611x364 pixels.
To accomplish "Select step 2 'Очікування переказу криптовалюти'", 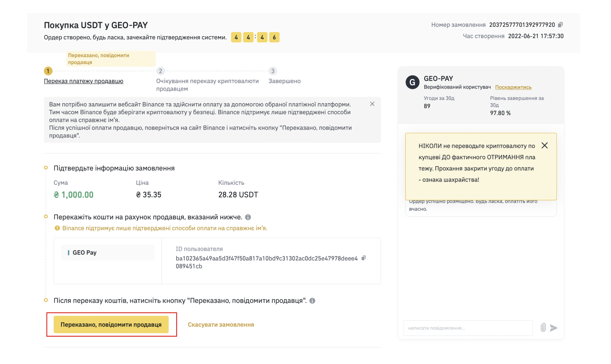I will pyautogui.click(x=207, y=85).
